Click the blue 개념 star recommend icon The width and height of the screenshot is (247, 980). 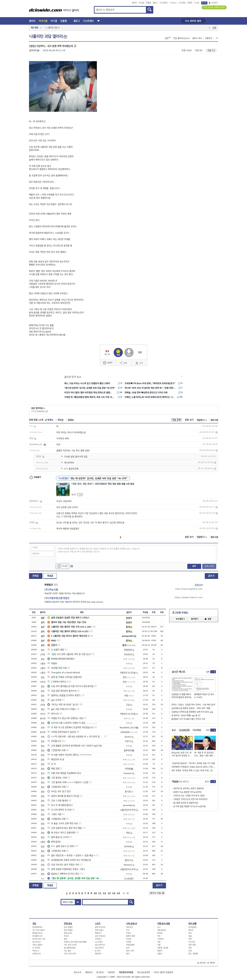pos(118,352)
